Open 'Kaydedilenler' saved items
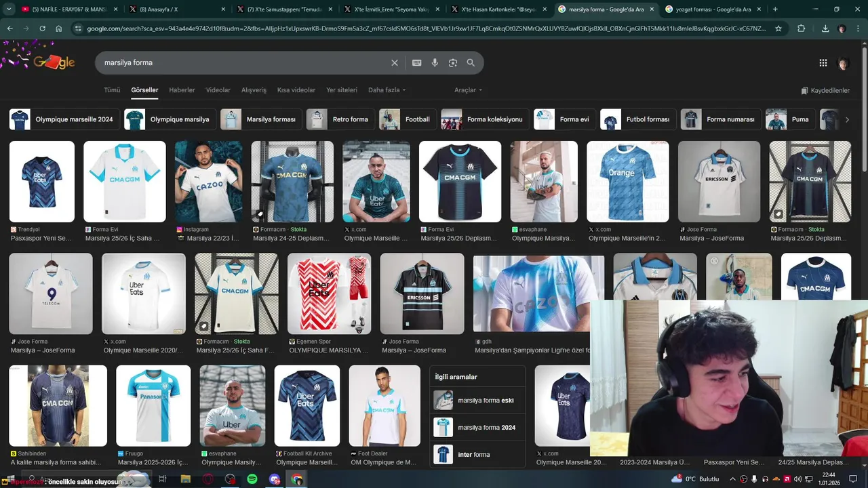This screenshot has width=868, height=488. click(x=825, y=90)
